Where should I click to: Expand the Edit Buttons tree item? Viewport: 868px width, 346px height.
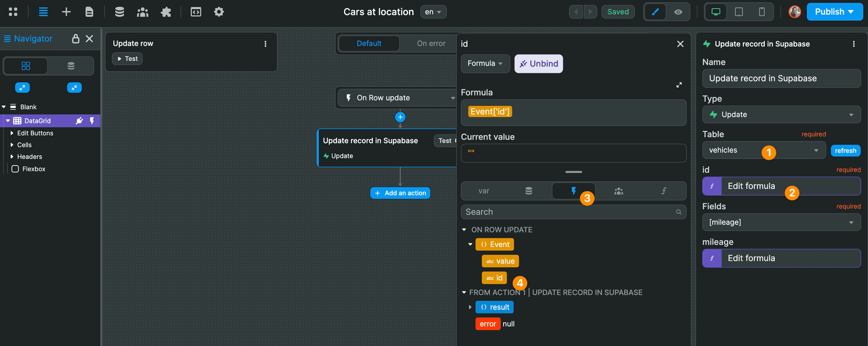(12, 133)
